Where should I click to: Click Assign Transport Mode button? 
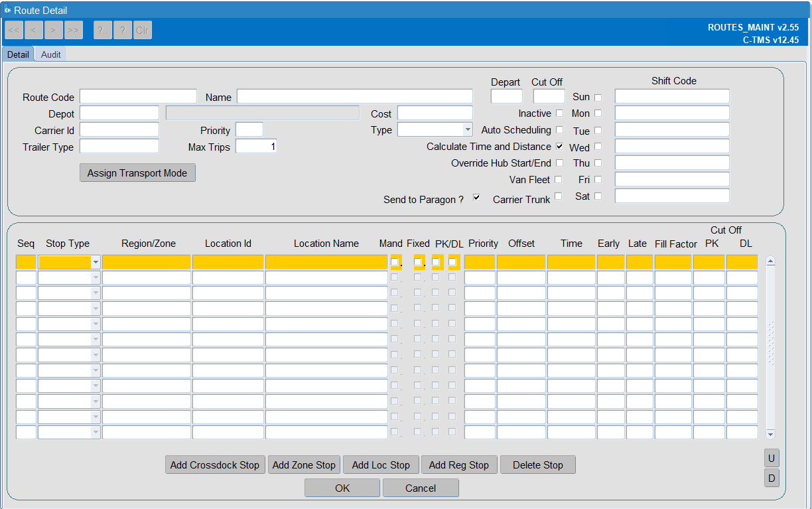(x=137, y=173)
